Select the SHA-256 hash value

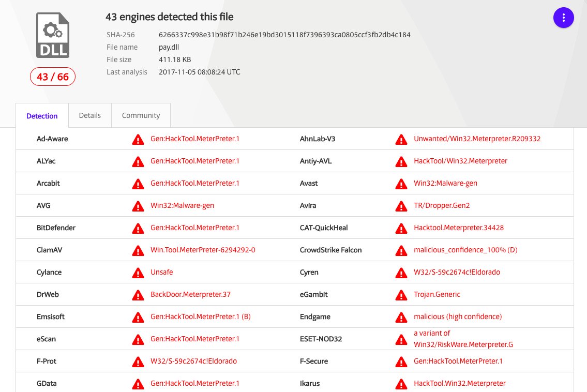pyautogui.click(x=284, y=35)
